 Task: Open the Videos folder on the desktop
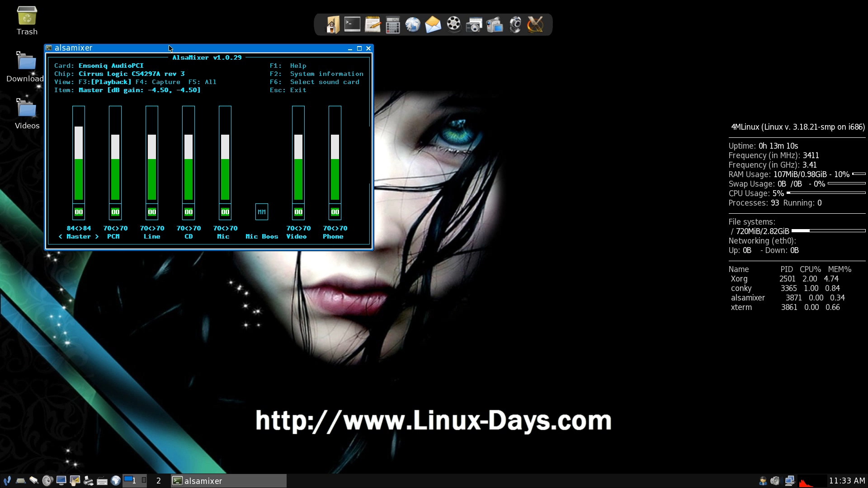(x=27, y=114)
